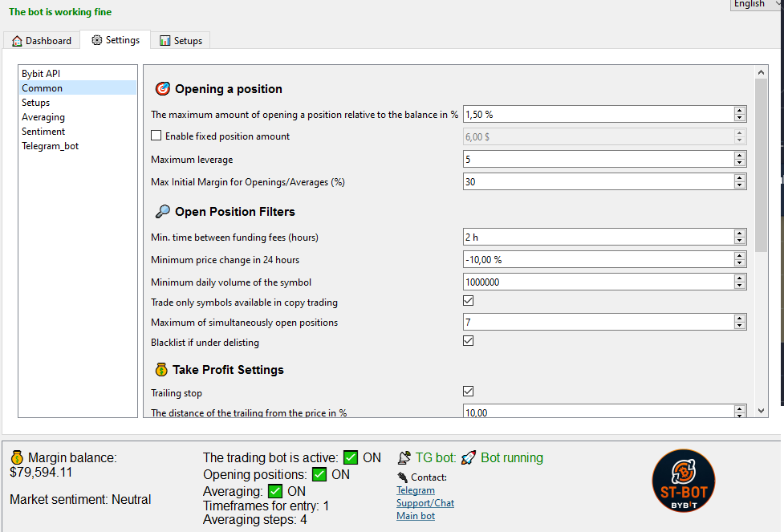Screen dimensions: 784x532
Task: Toggle Blacklist if under delisting checkbox
Action: coord(468,340)
